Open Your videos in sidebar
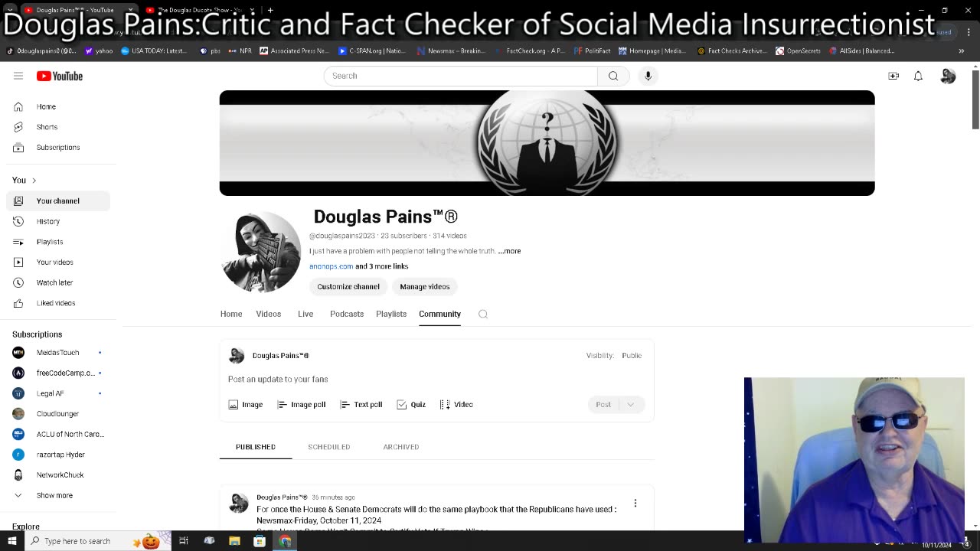 [58, 262]
